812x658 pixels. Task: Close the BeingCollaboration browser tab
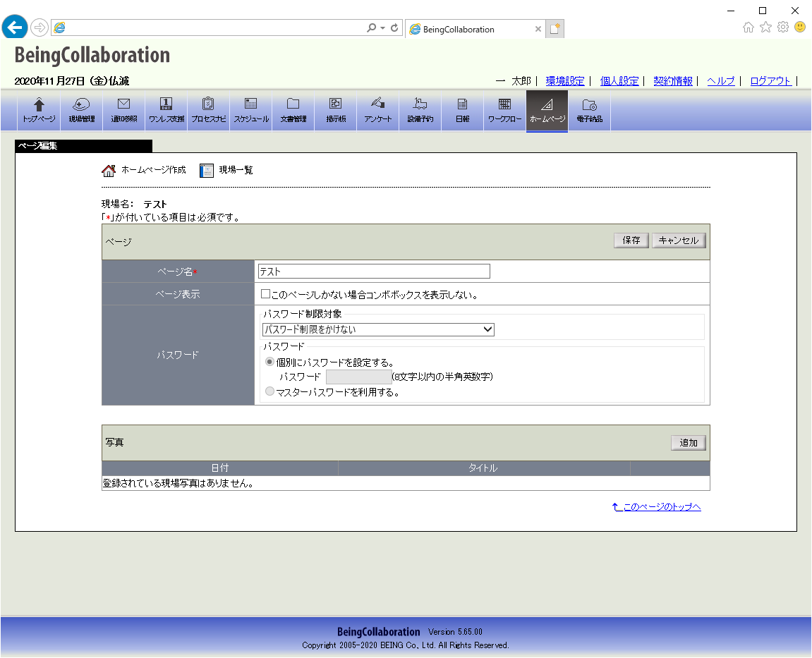[538, 29]
